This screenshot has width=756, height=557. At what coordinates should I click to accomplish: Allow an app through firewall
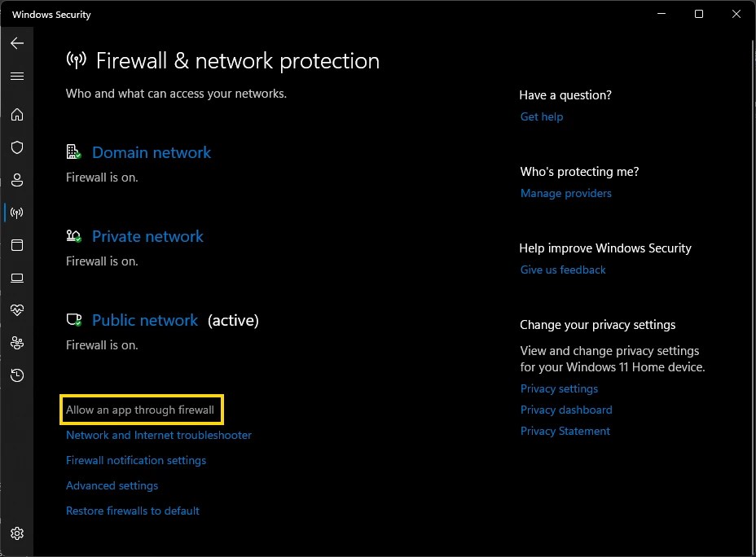click(x=141, y=410)
